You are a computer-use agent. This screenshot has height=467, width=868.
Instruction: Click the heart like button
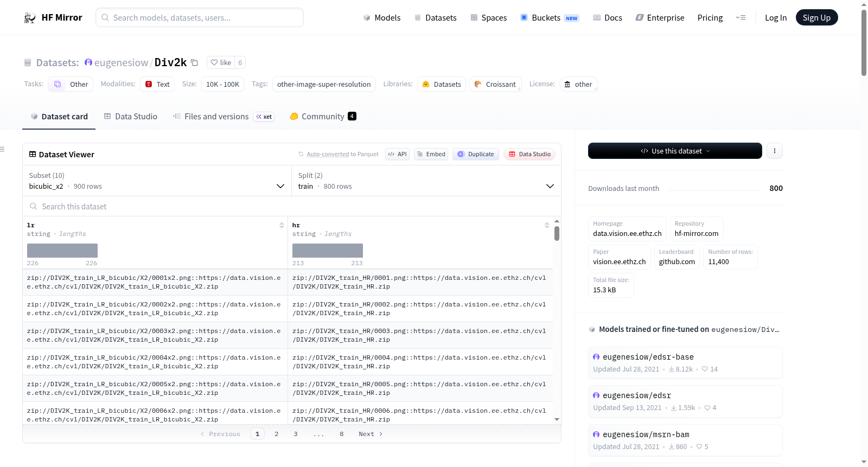[221, 62]
